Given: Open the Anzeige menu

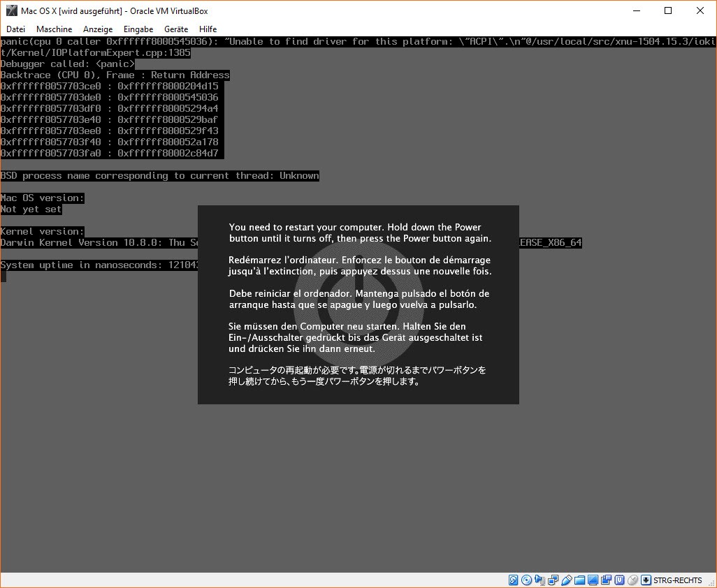Looking at the screenshot, I should click(98, 29).
